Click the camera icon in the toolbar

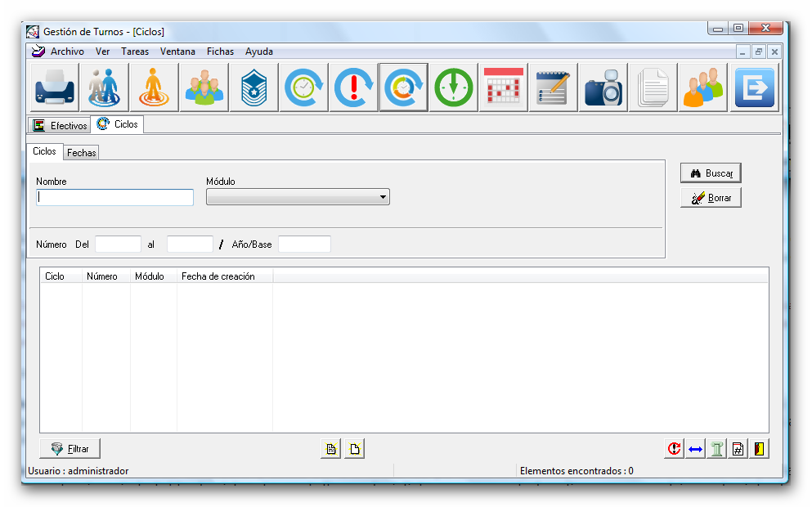(603, 87)
